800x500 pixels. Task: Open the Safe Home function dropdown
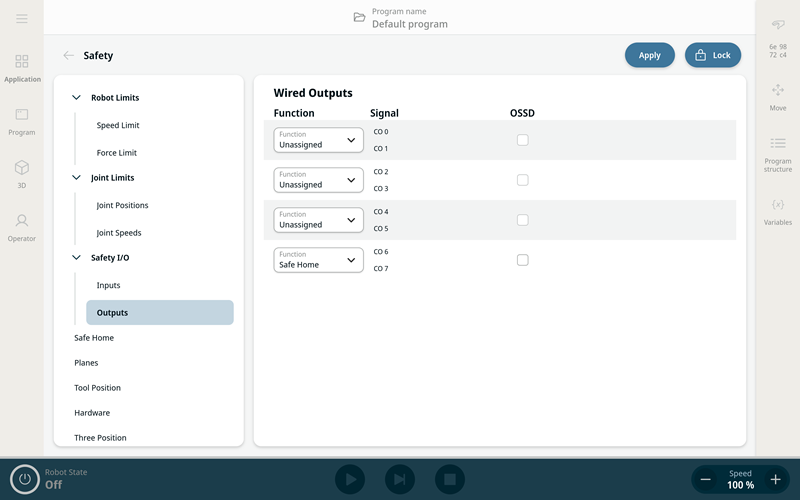[x=318, y=260]
